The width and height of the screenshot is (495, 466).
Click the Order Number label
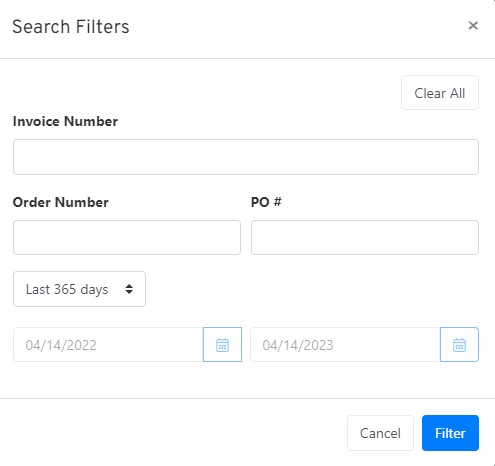(x=61, y=202)
